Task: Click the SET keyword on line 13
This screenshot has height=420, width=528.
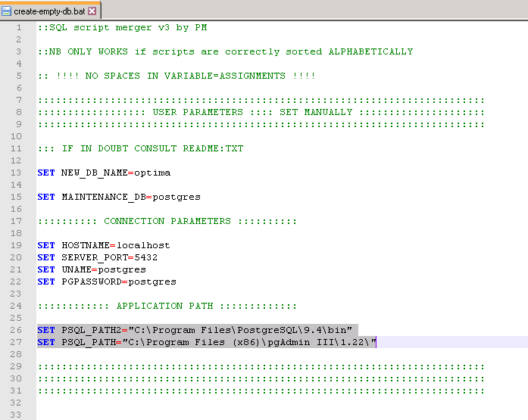Action: [x=45, y=173]
